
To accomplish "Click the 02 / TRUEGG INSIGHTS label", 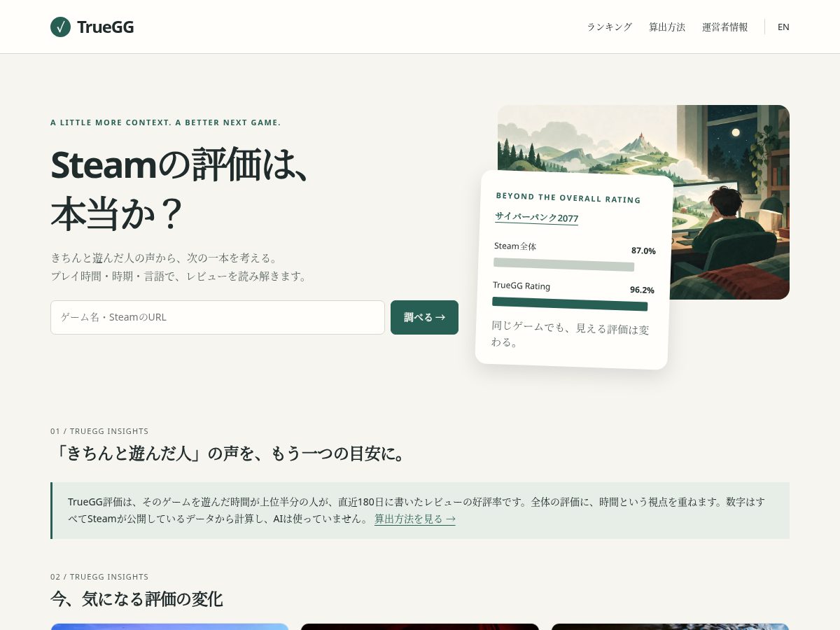I will coord(99,577).
